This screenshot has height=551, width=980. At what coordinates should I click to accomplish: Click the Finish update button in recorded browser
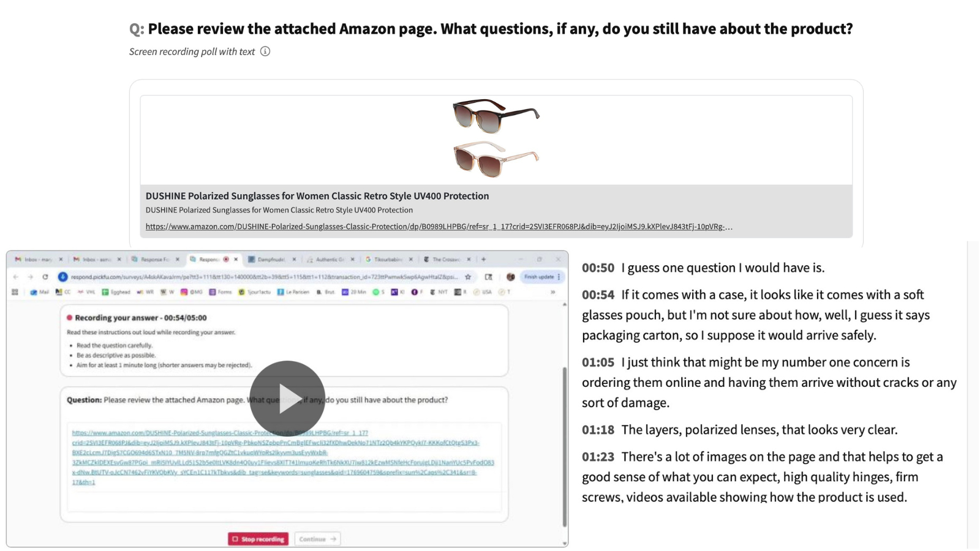541,277
